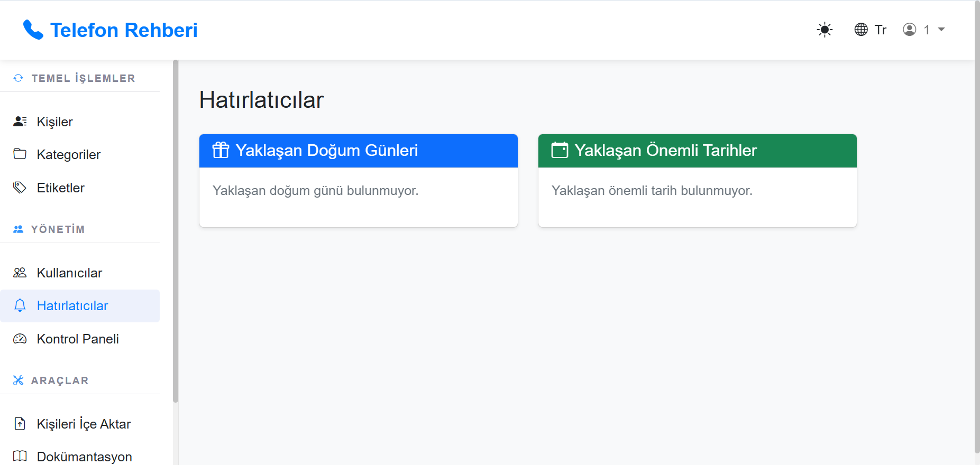Click the phone icon in the header
Viewport: 980px width, 465px height.
[33, 30]
